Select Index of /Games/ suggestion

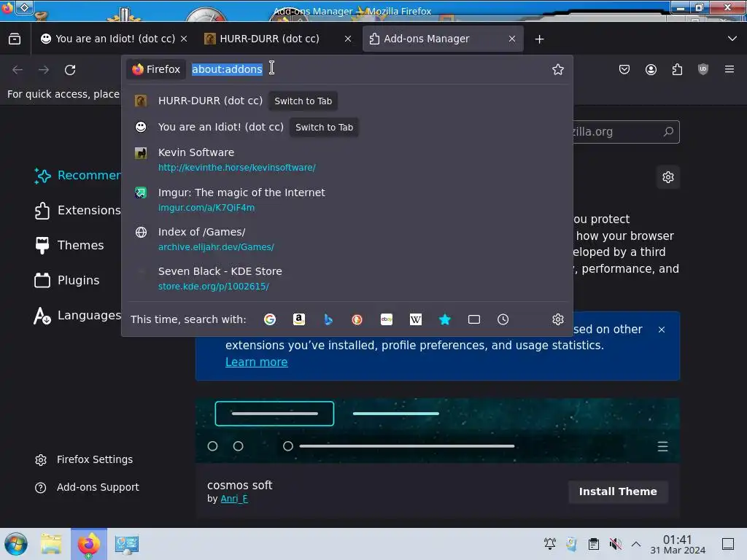(347, 239)
